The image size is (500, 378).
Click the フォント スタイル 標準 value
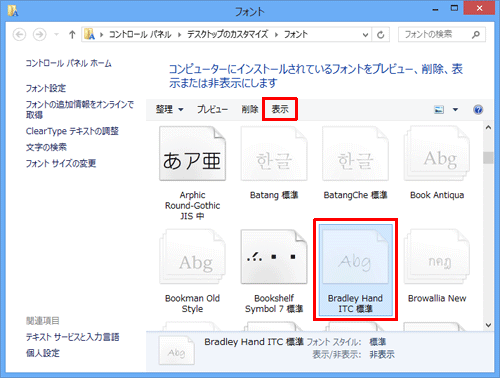point(378,342)
